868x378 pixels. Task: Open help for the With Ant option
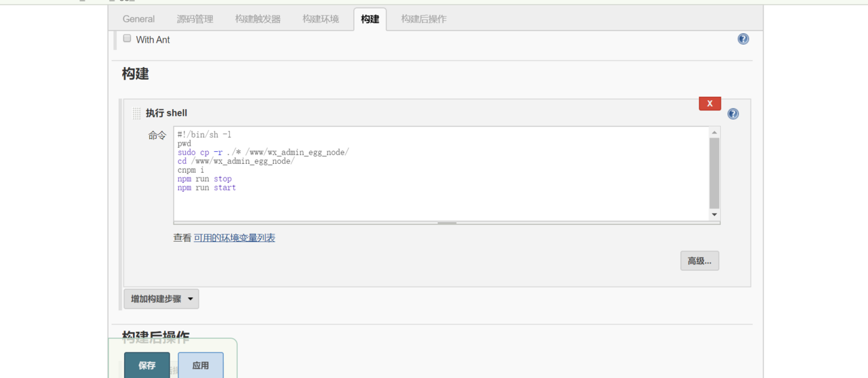point(743,39)
